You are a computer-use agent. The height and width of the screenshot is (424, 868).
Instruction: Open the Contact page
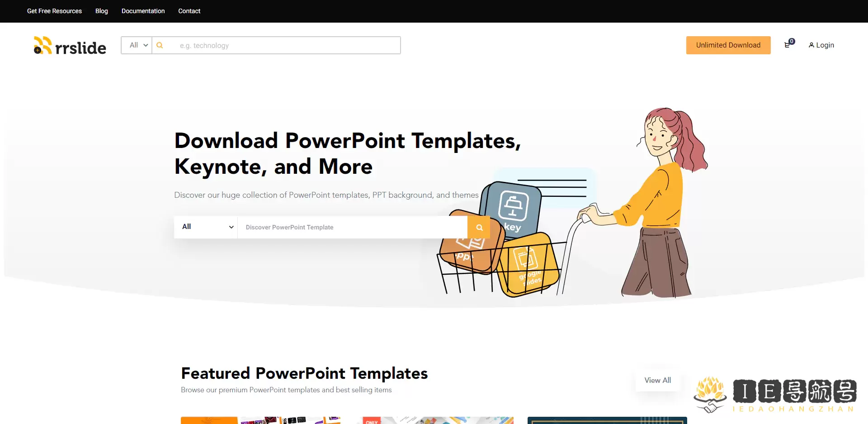189,11
